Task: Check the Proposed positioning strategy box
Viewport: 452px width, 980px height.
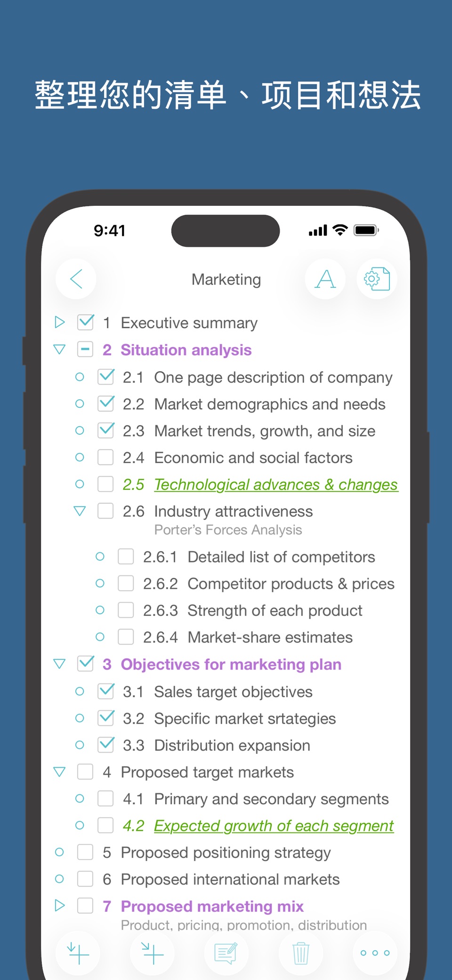Action: 85,852
